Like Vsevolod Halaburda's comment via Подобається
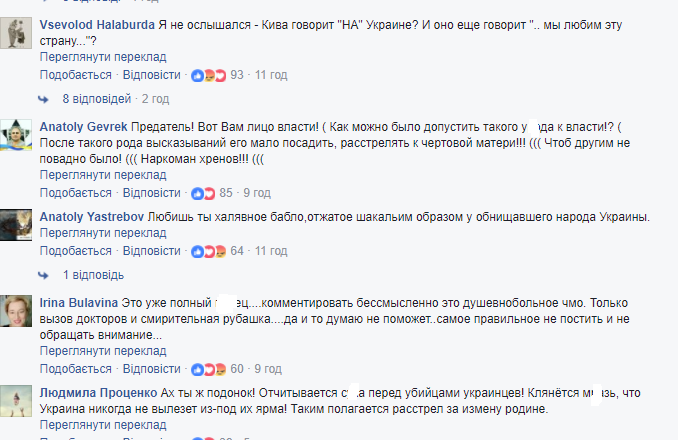678x440 pixels. [76, 75]
